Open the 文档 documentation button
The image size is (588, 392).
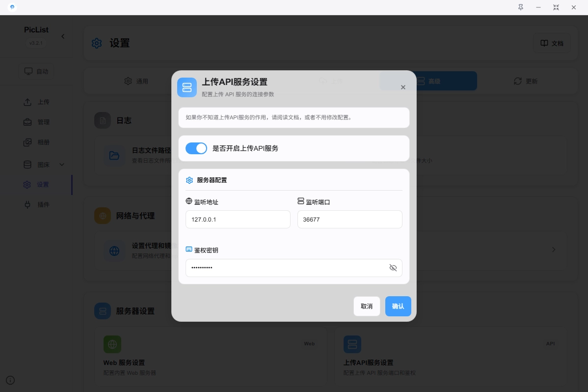point(552,43)
